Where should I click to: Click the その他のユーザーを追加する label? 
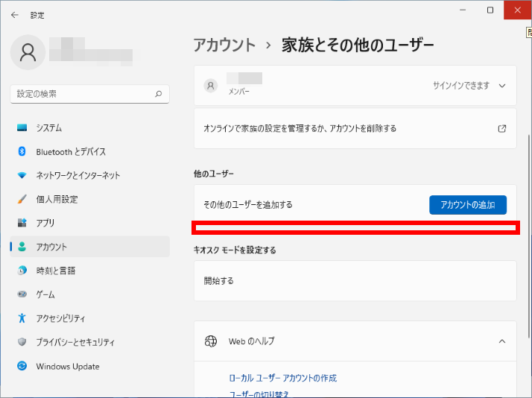click(x=248, y=205)
